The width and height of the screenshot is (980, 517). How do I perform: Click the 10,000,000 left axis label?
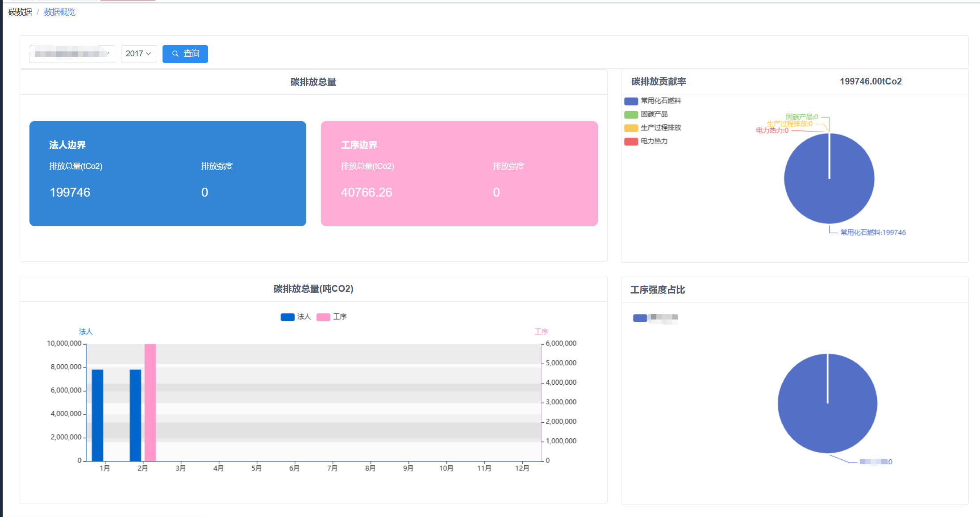[x=64, y=344]
